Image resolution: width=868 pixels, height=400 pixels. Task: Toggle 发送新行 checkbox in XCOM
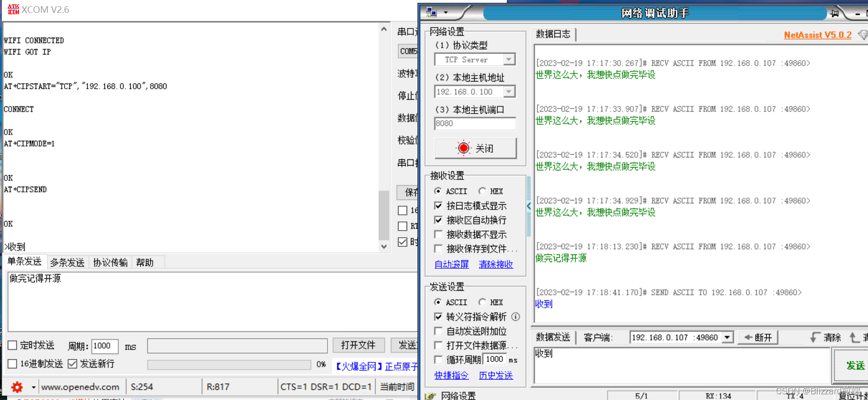click(73, 364)
